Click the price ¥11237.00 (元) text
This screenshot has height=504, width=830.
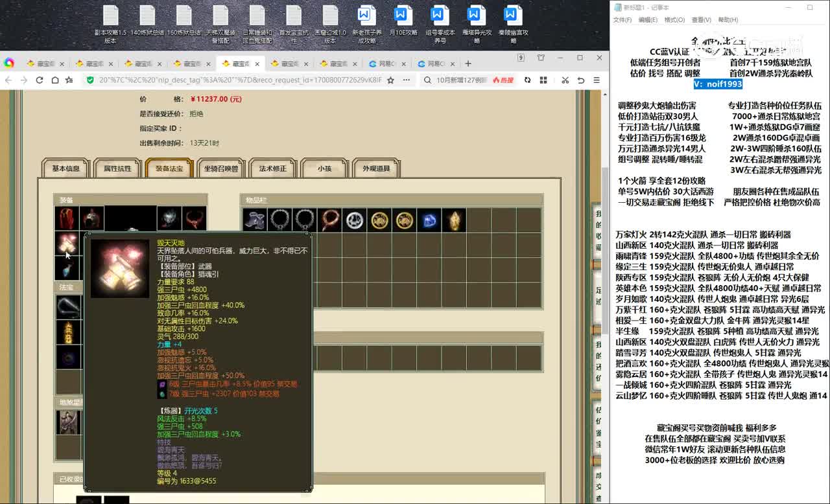[216, 99]
